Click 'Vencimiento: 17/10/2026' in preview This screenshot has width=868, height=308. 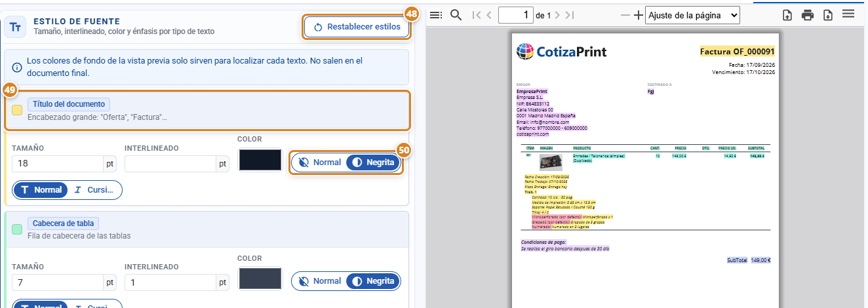pyautogui.click(x=743, y=72)
